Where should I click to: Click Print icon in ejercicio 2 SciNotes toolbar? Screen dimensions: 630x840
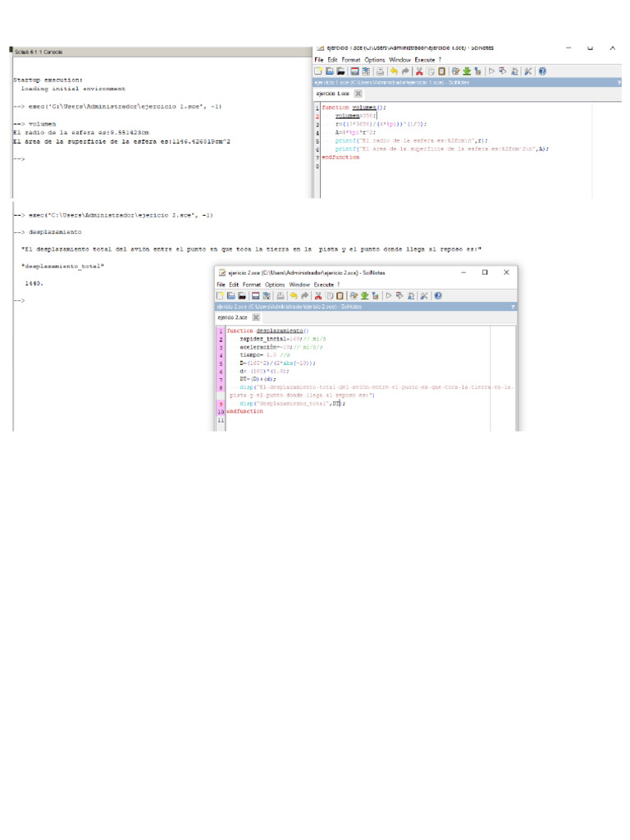click(280, 295)
